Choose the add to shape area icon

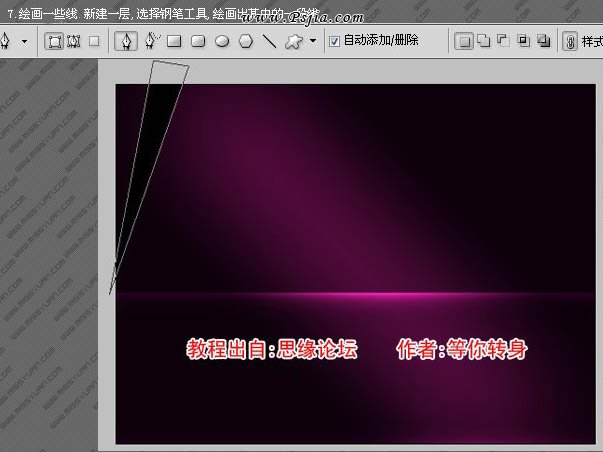pos(483,40)
